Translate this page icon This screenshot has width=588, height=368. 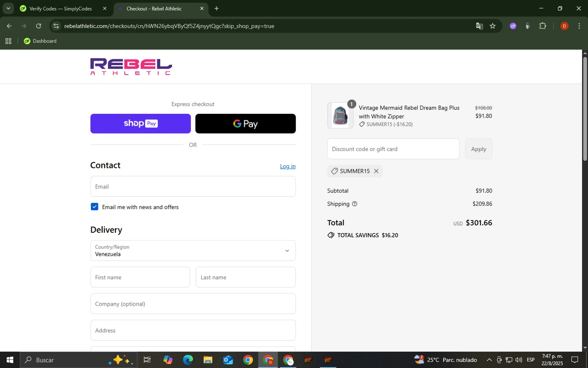coord(479,26)
